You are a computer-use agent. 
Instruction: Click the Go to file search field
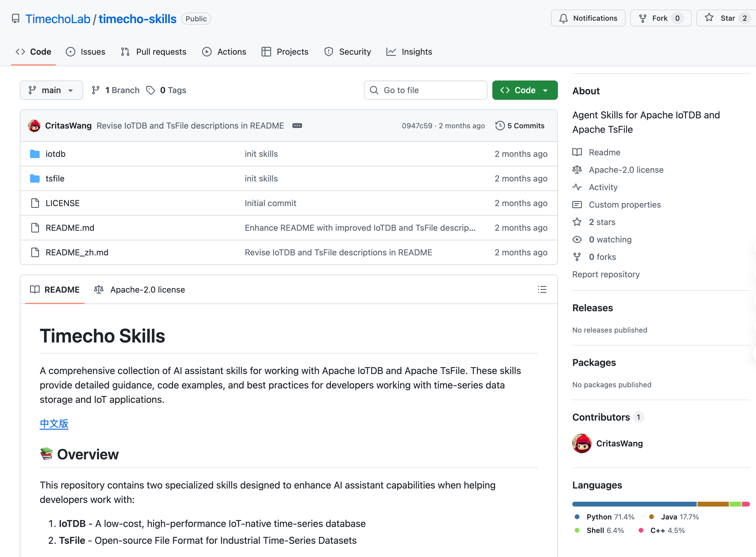425,90
